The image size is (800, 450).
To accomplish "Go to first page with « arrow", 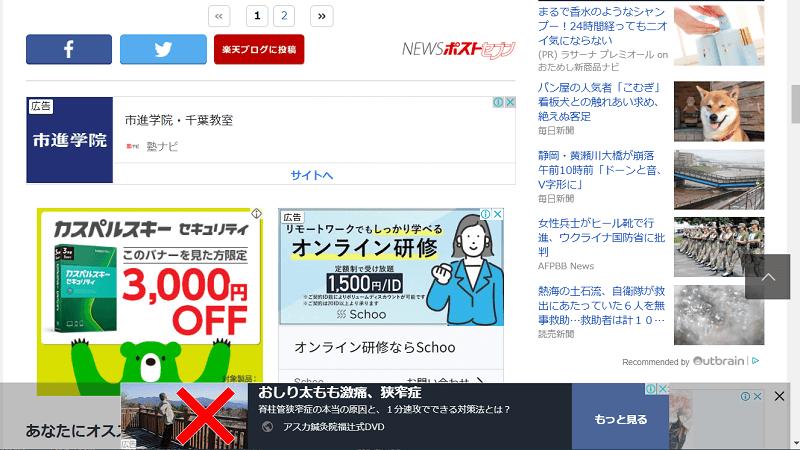I will [220, 16].
